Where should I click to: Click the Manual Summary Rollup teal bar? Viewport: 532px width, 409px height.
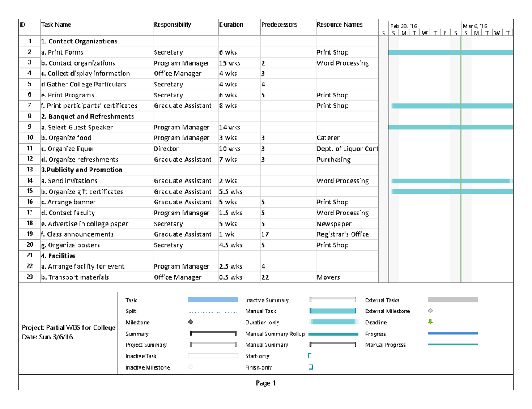pos(333,334)
